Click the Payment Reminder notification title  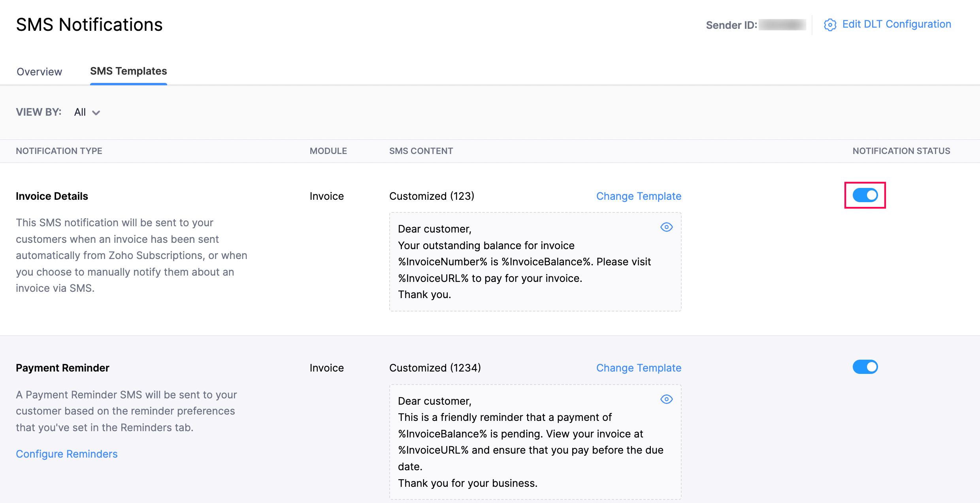click(62, 368)
